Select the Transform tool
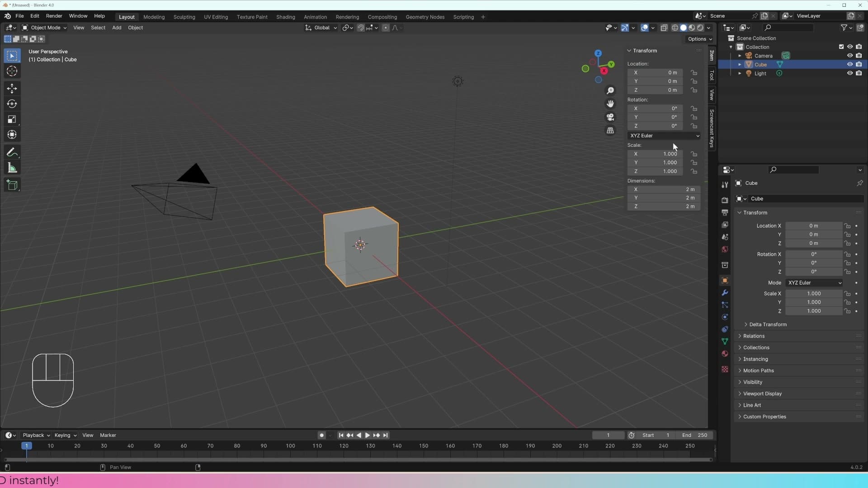 click(x=12, y=135)
